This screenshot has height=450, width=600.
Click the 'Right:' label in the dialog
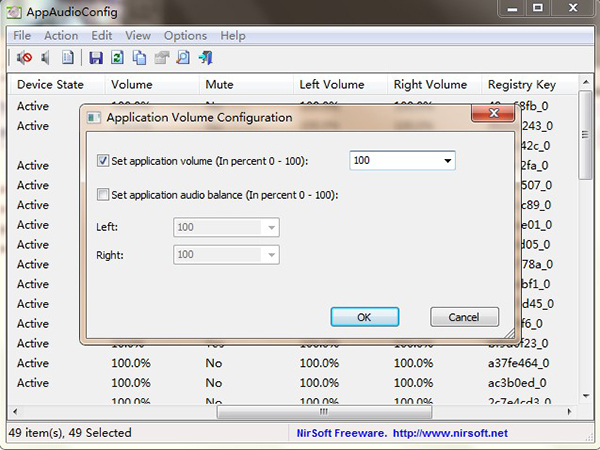110,255
